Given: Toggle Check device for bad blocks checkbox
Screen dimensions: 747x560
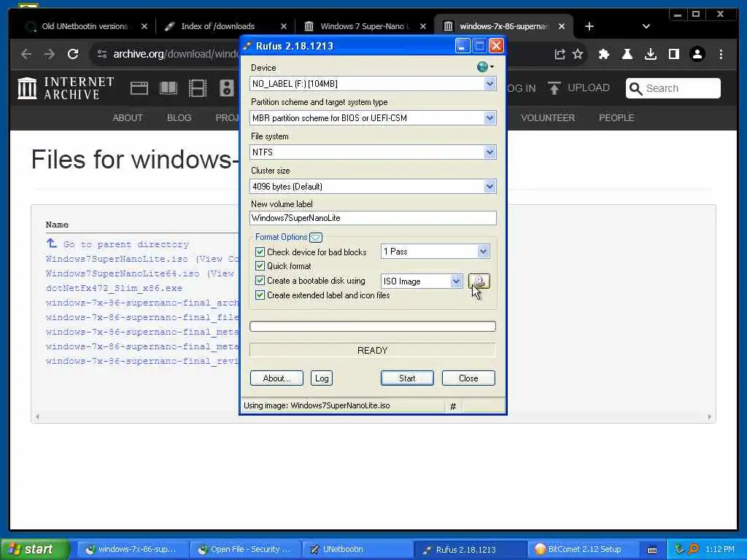Looking at the screenshot, I should (x=260, y=252).
